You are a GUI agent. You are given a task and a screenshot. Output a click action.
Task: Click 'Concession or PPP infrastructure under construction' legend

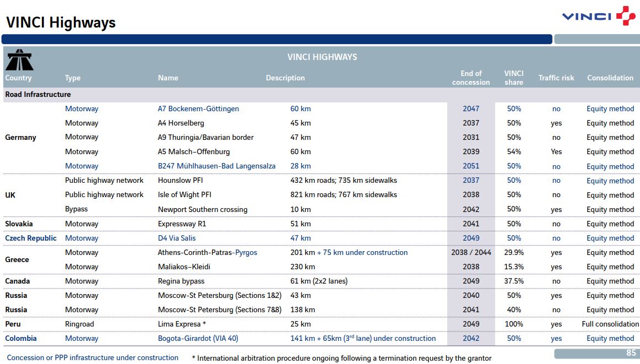tap(93, 357)
